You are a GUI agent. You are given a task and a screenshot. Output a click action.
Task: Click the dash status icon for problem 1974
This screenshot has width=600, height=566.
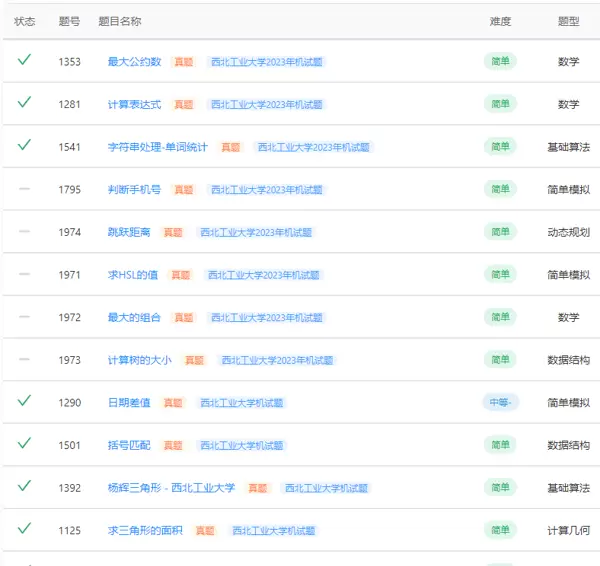(x=24, y=231)
